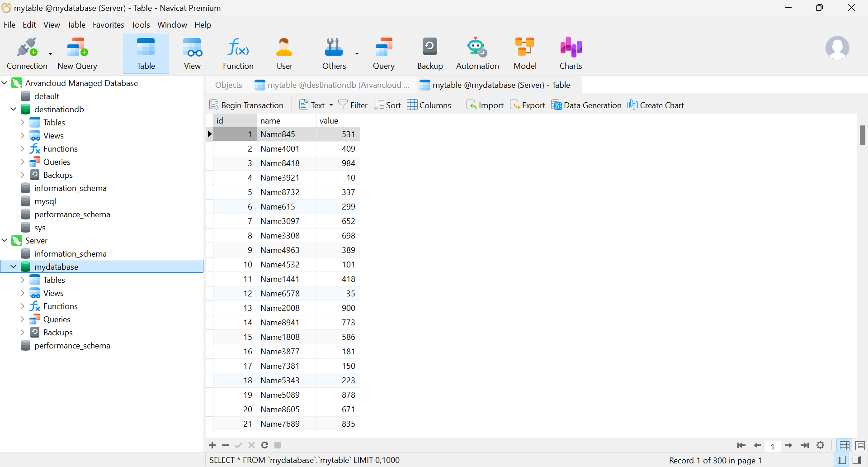The width and height of the screenshot is (868, 467).
Task: Click the Begin Transaction button
Action: coord(246,105)
